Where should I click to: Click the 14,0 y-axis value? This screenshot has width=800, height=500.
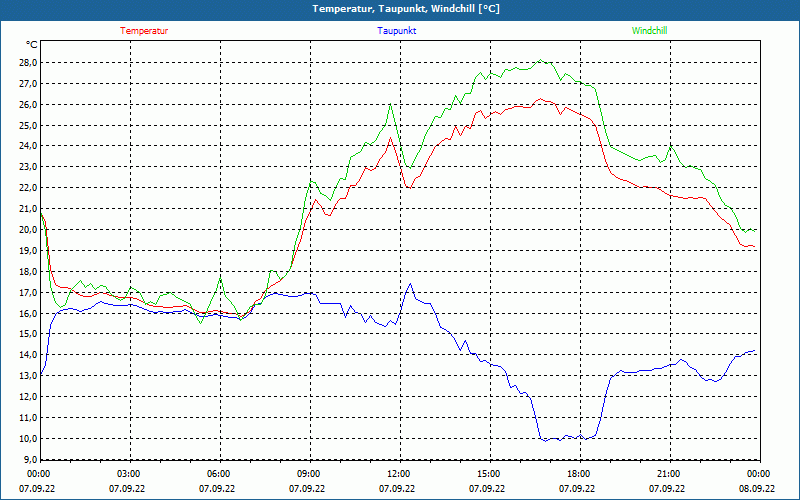click(28, 355)
